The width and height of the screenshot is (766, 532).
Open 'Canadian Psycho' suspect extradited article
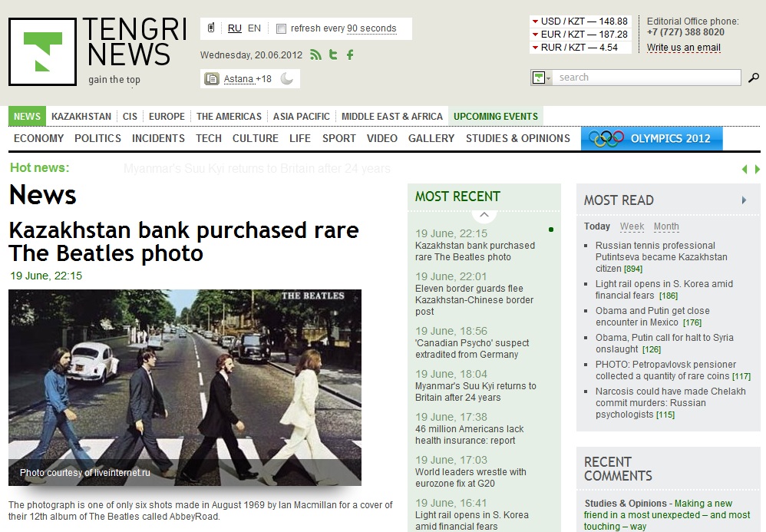click(472, 349)
